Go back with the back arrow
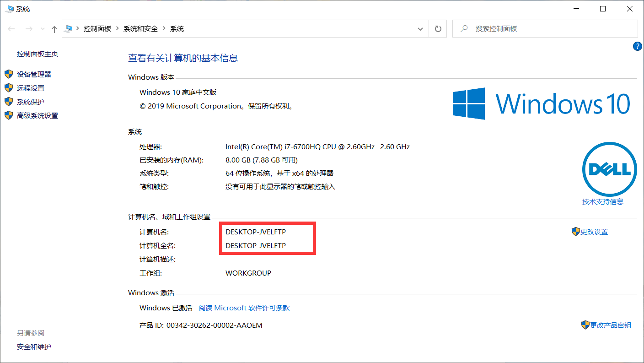Screen dimensions: 644x363 click(x=11, y=29)
